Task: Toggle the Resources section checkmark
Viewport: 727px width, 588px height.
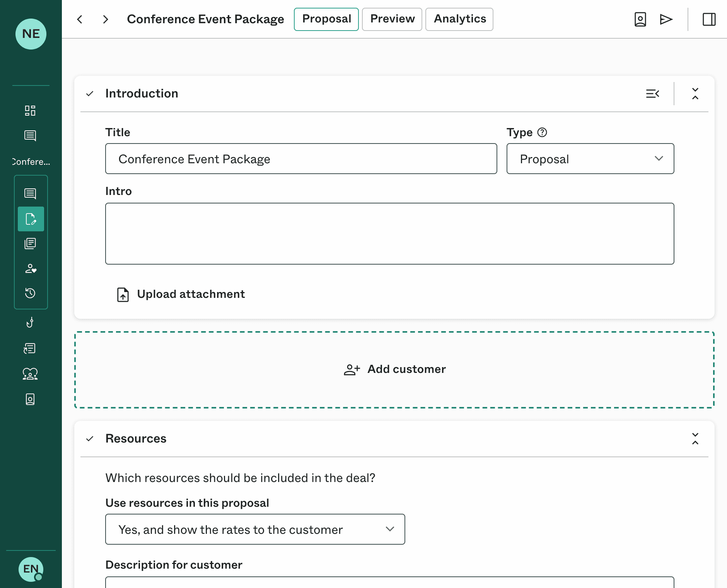Action: (90, 439)
